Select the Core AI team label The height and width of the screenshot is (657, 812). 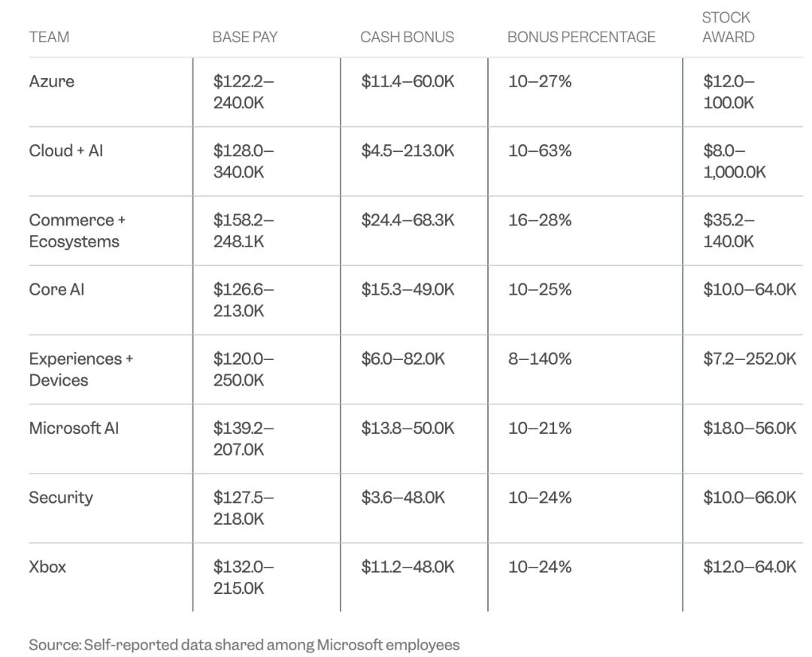click(x=56, y=289)
